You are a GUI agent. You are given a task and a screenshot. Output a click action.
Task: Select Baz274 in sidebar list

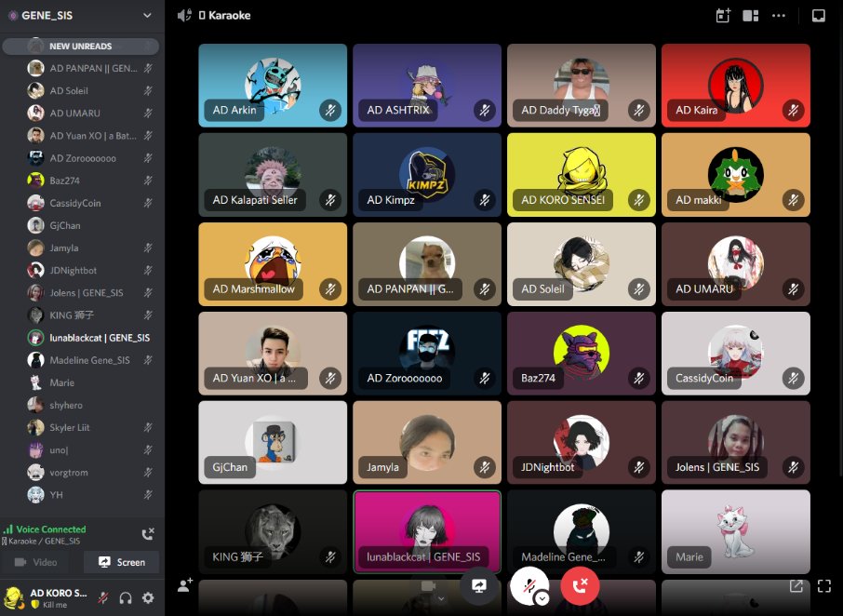coord(90,181)
